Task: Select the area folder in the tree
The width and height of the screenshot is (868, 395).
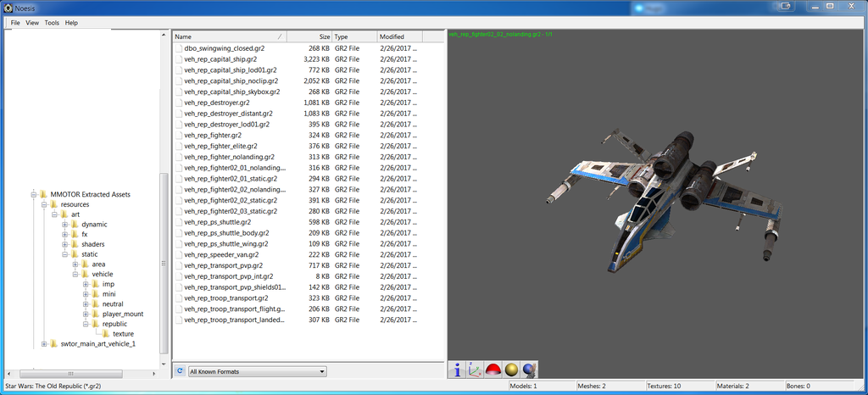Action: pos(98,264)
